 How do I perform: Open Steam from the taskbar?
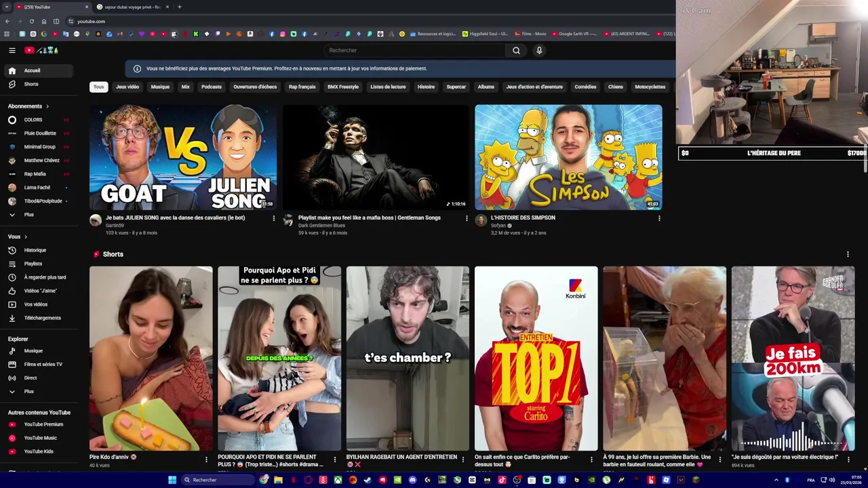[368, 480]
